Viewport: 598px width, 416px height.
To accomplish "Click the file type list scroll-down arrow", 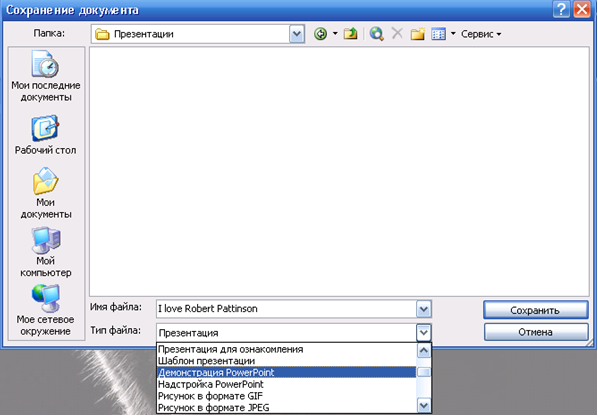I will [424, 405].
